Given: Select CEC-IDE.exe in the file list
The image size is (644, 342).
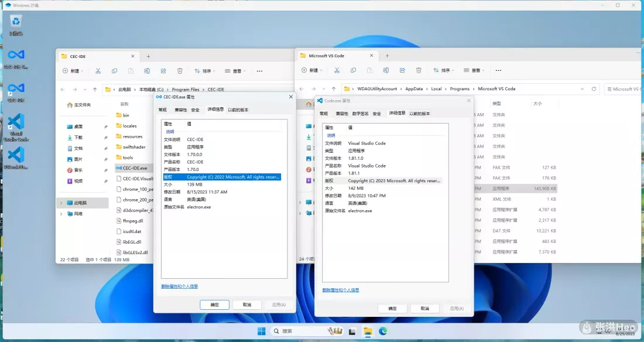Looking at the screenshot, I should (134, 168).
